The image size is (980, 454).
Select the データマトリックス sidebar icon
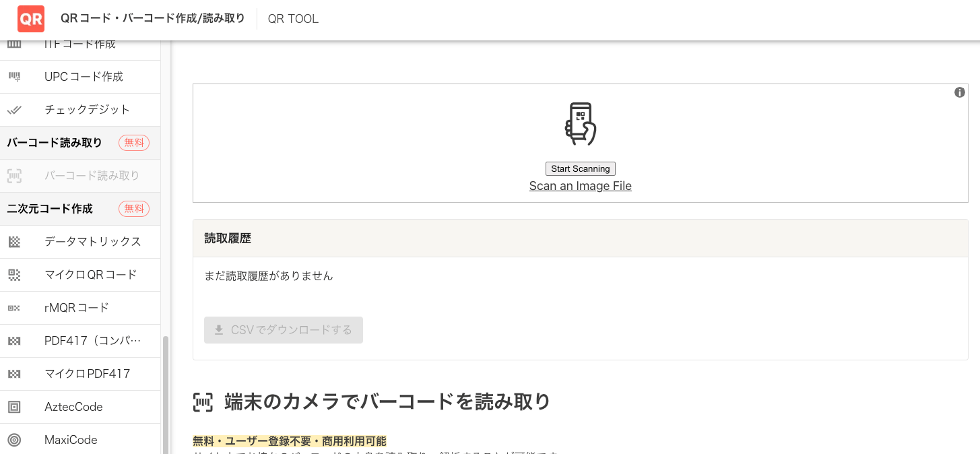coord(14,241)
